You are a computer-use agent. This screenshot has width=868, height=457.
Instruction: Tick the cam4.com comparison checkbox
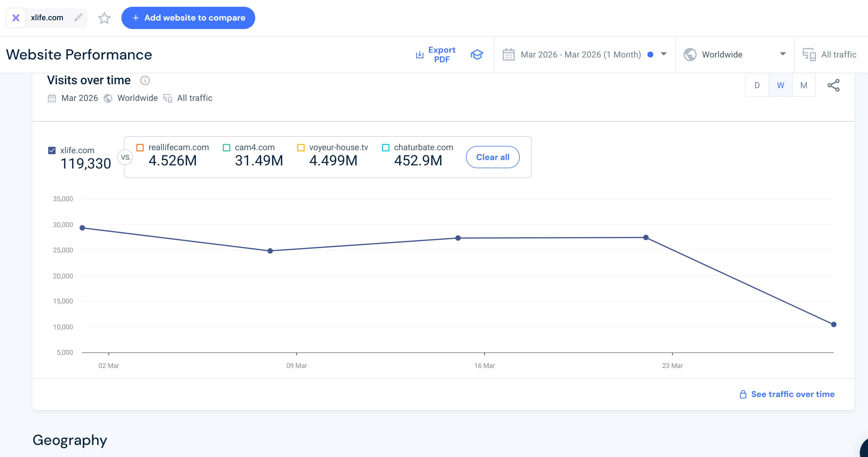(x=227, y=148)
